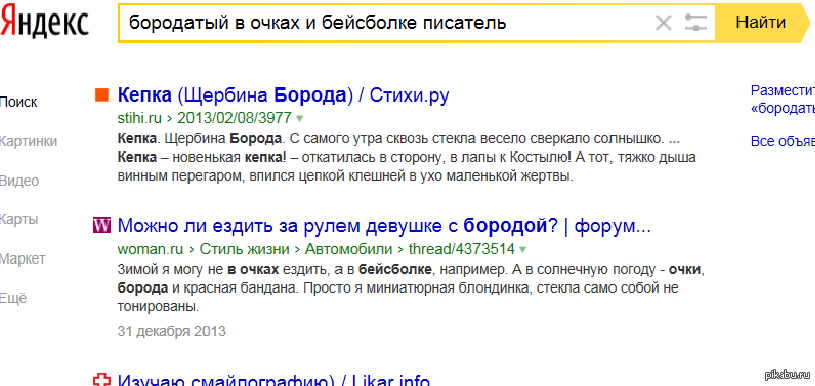Open dropdown arrow next to woman.ru thread URL
815x386 pixels.
pos(522,250)
